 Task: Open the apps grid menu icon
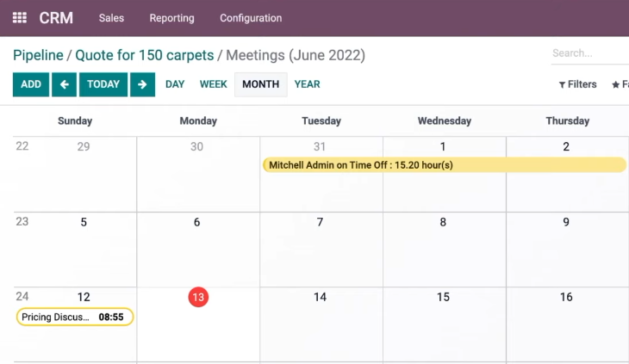click(x=19, y=18)
